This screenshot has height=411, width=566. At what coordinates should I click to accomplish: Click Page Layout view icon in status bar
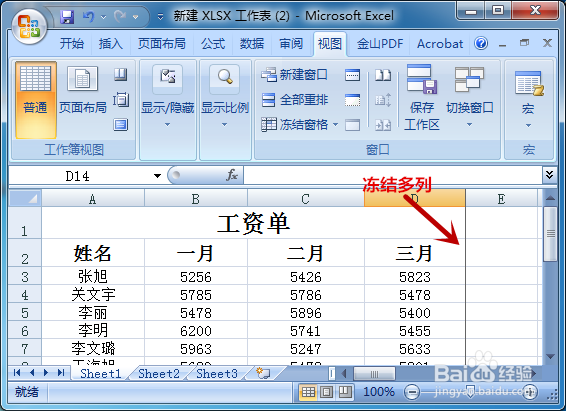click(327, 392)
